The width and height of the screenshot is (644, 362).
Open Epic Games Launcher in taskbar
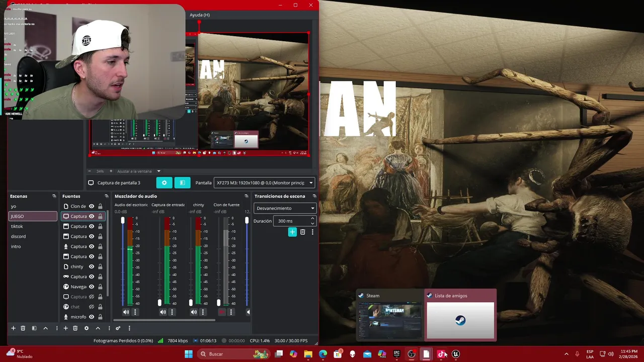pyautogui.click(x=397, y=354)
